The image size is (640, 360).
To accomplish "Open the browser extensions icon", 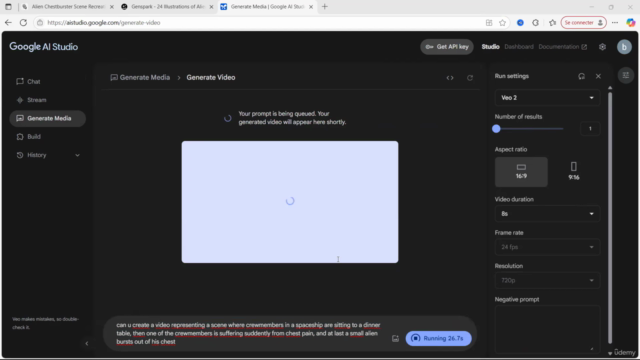I will 536,23.
